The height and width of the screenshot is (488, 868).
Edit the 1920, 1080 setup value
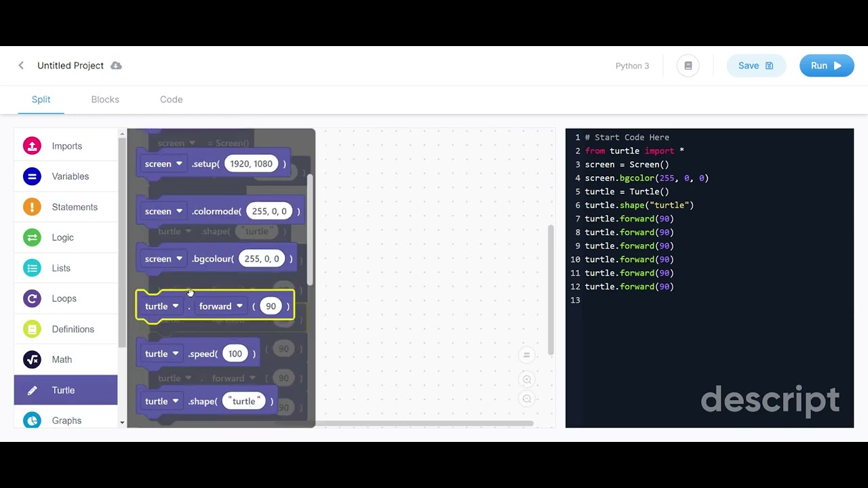252,164
